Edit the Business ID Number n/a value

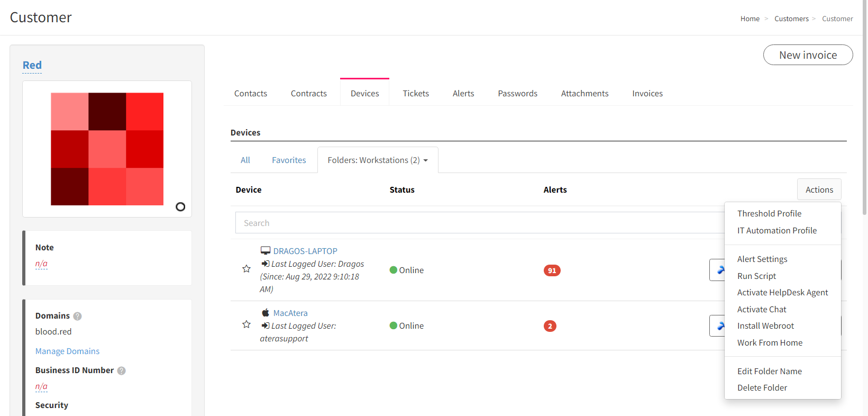(41, 386)
